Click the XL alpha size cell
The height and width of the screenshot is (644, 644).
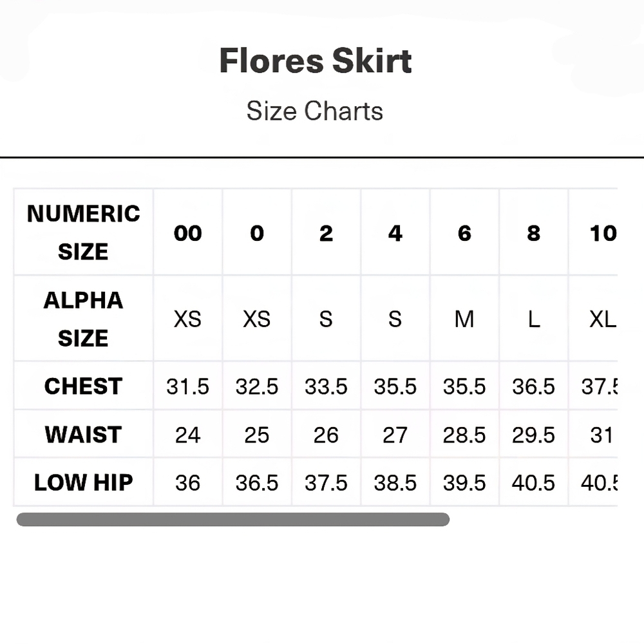coord(594,319)
